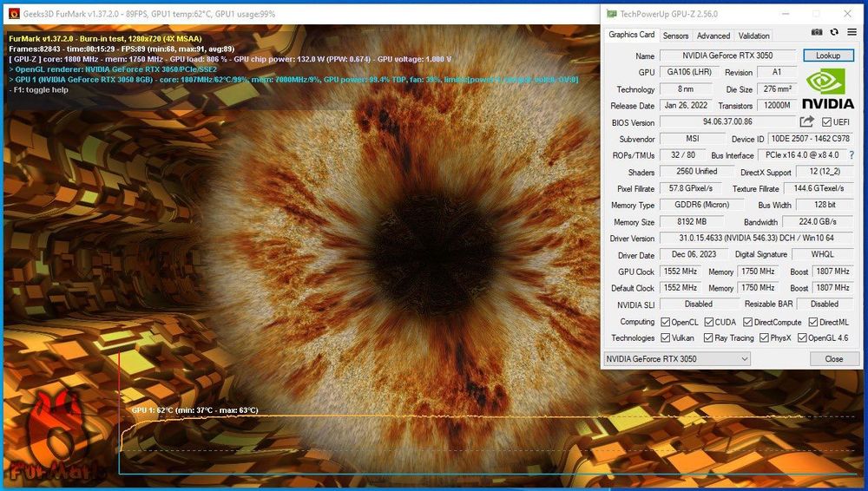Click the Release Date field Jan 26, 2022
The width and height of the screenshot is (868, 491).
(686, 105)
